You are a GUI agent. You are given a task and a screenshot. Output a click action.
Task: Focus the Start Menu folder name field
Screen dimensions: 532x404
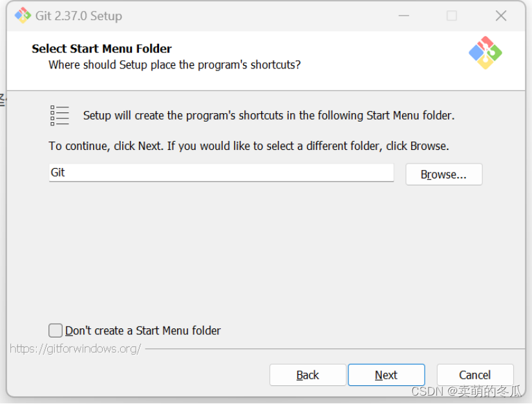pos(221,173)
